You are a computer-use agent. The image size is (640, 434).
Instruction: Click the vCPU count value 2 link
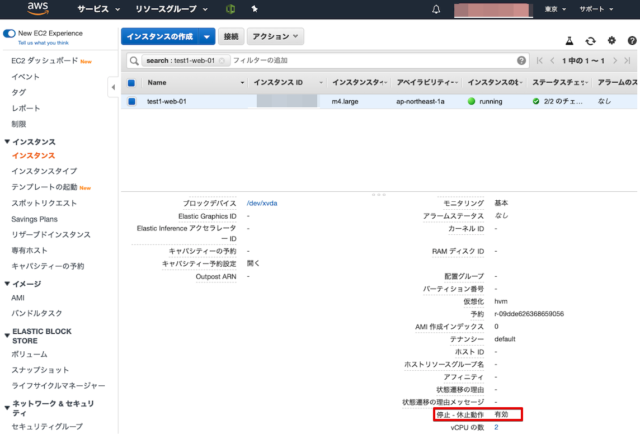[496, 427]
